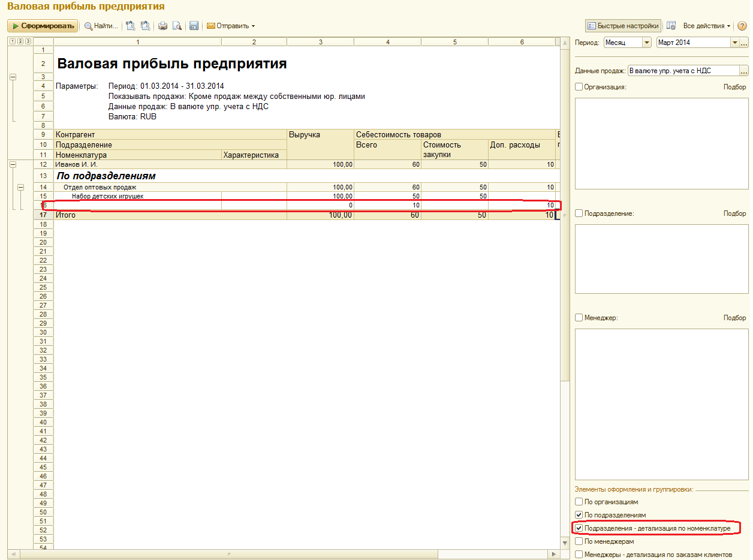This screenshot has width=753, height=560.
Task: Open the 'Отправить' menu
Action: tap(231, 26)
